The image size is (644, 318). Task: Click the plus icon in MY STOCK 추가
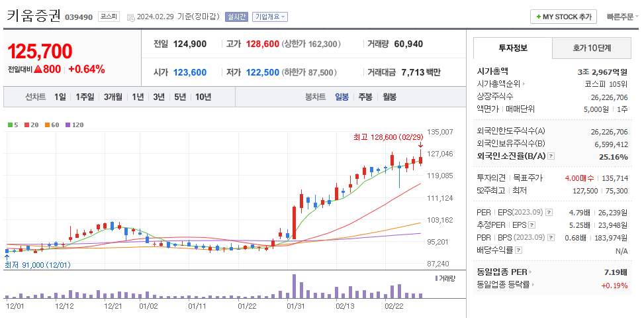coord(539,17)
